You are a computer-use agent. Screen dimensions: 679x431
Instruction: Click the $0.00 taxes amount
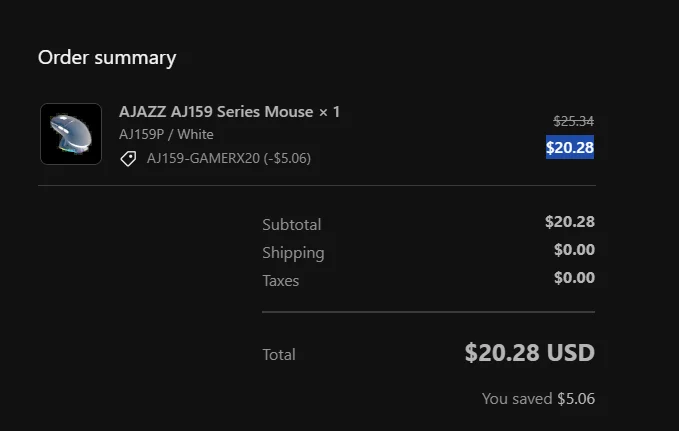pos(574,277)
